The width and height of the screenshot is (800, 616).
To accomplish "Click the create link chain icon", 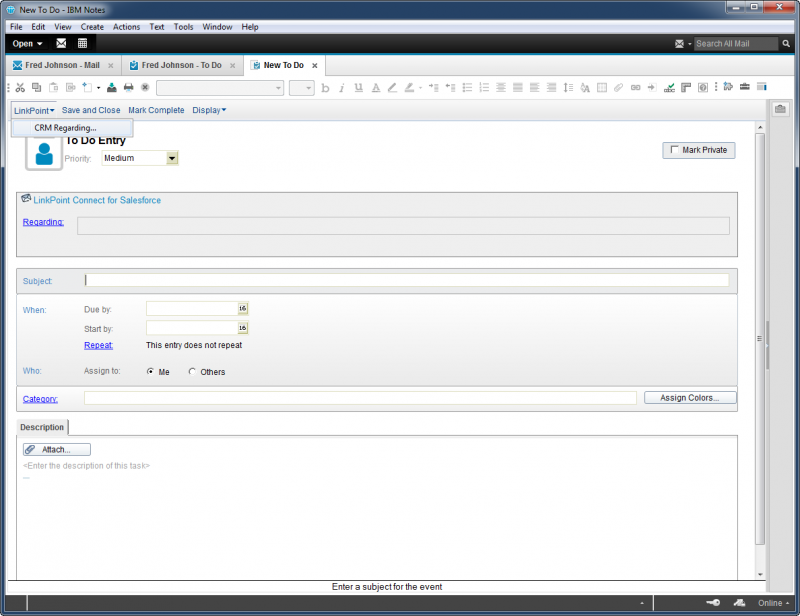I will 635,88.
